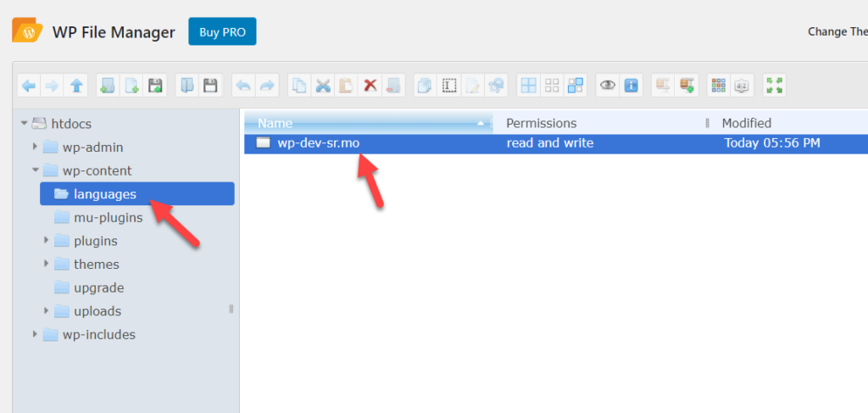Expand the uploads folder

click(47, 310)
